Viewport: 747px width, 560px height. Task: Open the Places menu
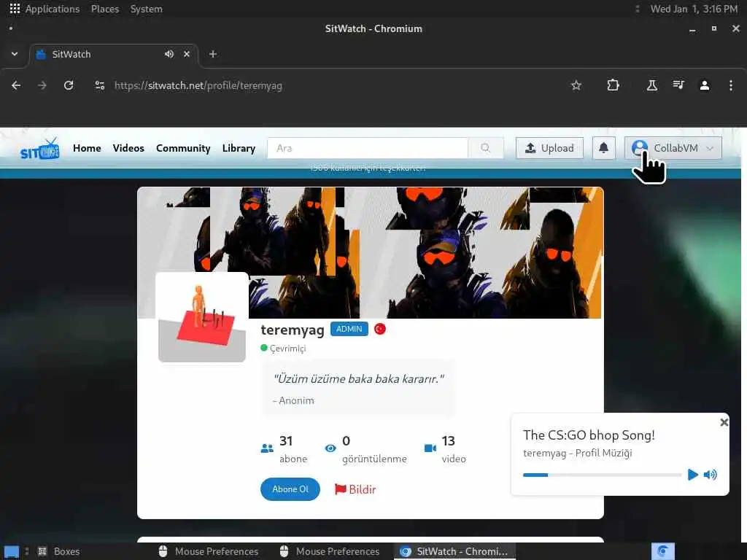105,9
